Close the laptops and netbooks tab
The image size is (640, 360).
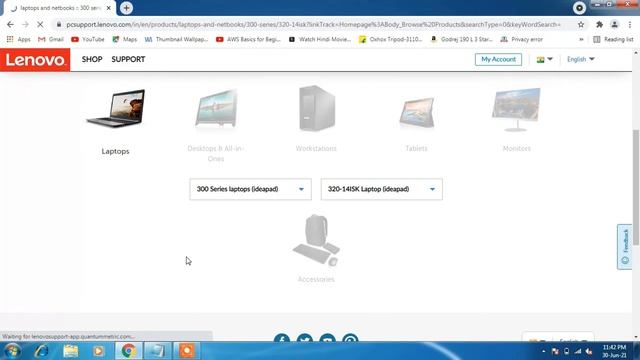click(x=109, y=8)
